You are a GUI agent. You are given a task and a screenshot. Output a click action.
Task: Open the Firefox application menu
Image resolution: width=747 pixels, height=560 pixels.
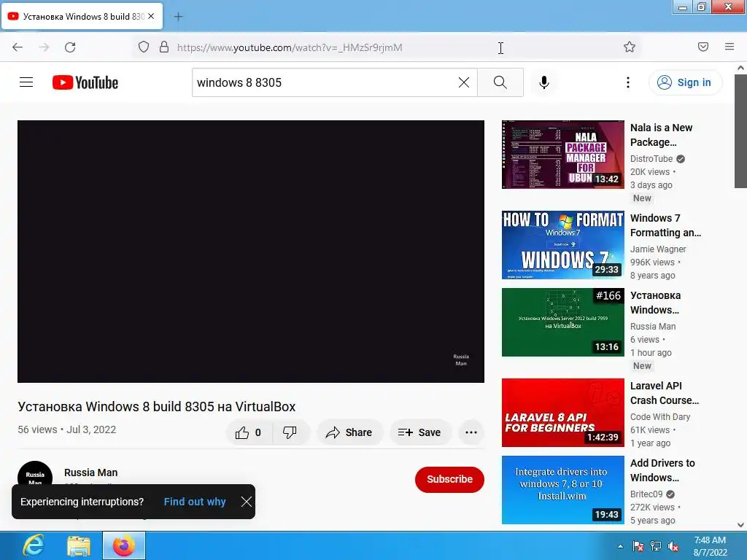tap(729, 47)
